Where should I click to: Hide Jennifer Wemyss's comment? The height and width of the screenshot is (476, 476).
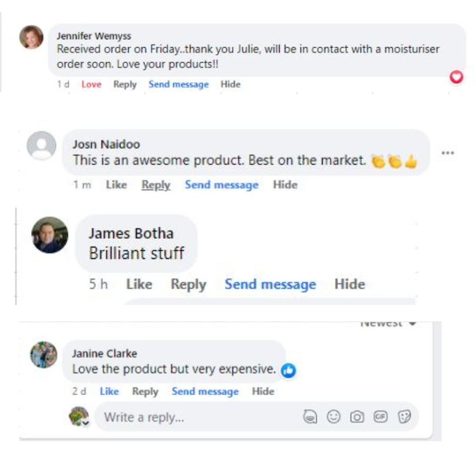point(231,84)
